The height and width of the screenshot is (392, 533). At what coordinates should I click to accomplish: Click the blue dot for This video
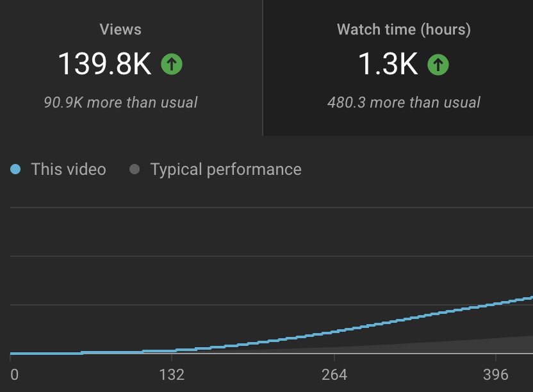(x=16, y=170)
